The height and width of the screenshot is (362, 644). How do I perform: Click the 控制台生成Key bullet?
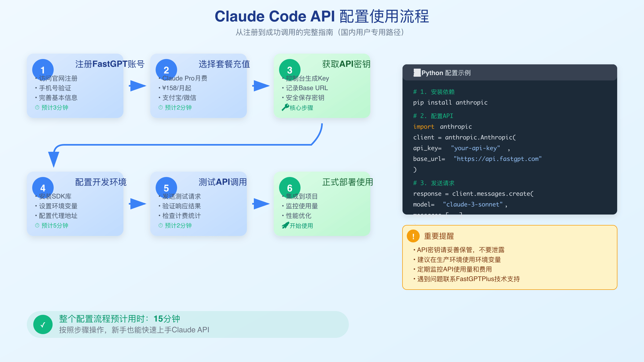pos(305,78)
